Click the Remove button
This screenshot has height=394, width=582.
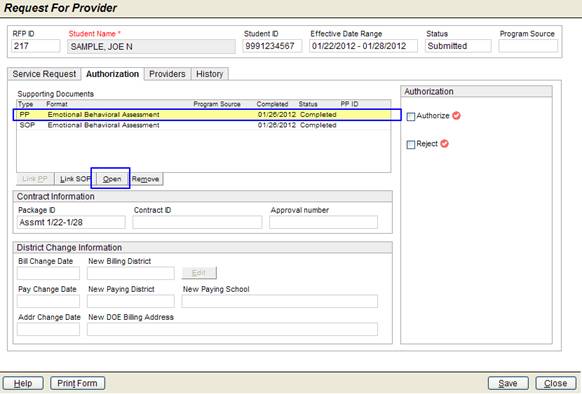pyautogui.click(x=146, y=179)
